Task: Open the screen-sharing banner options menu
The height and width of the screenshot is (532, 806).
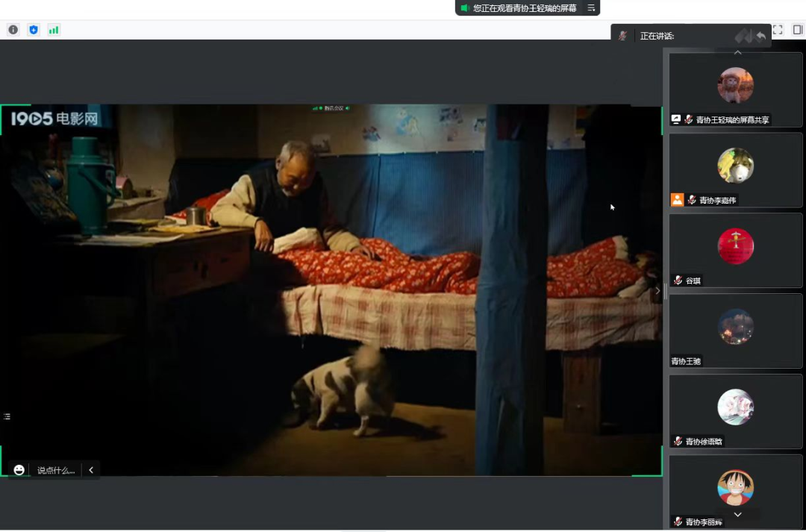Action: pyautogui.click(x=591, y=8)
